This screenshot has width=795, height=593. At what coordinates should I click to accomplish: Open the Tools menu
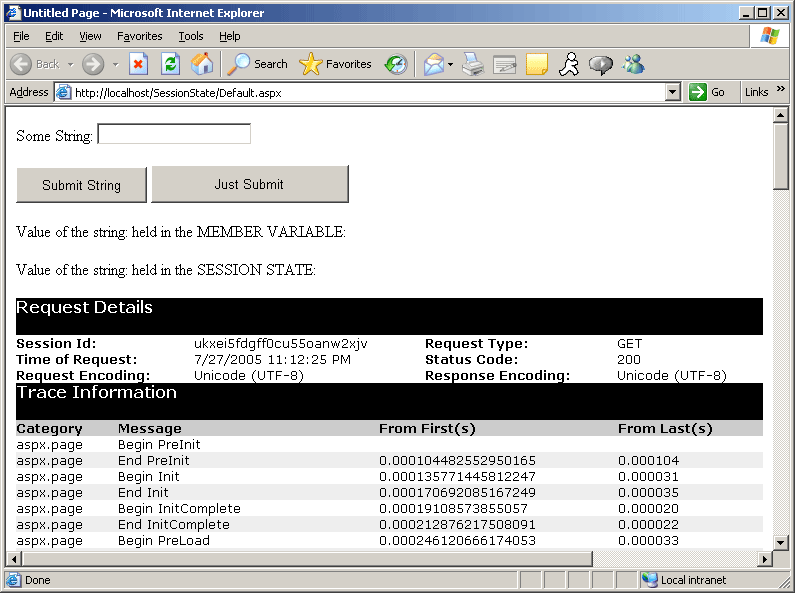(190, 36)
